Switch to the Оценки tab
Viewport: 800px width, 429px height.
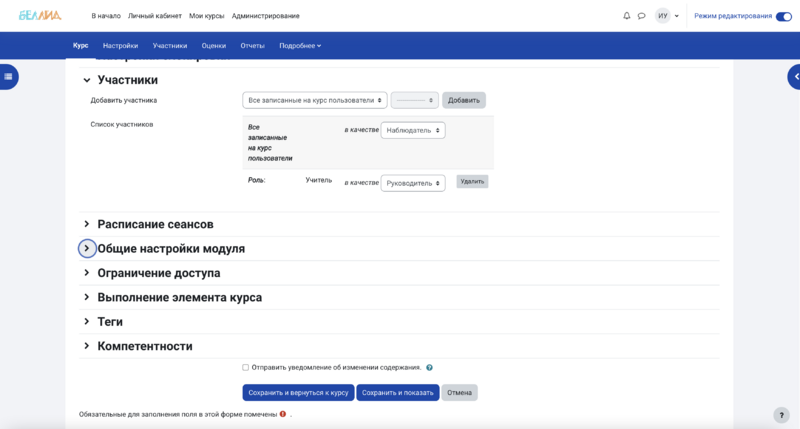pyautogui.click(x=213, y=46)
